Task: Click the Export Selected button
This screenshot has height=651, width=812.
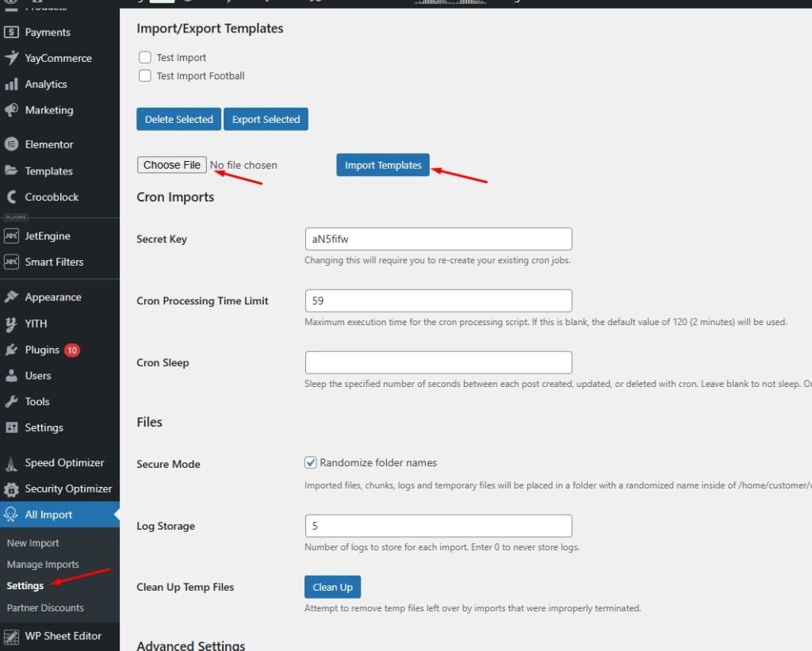Action: (266, 119)
